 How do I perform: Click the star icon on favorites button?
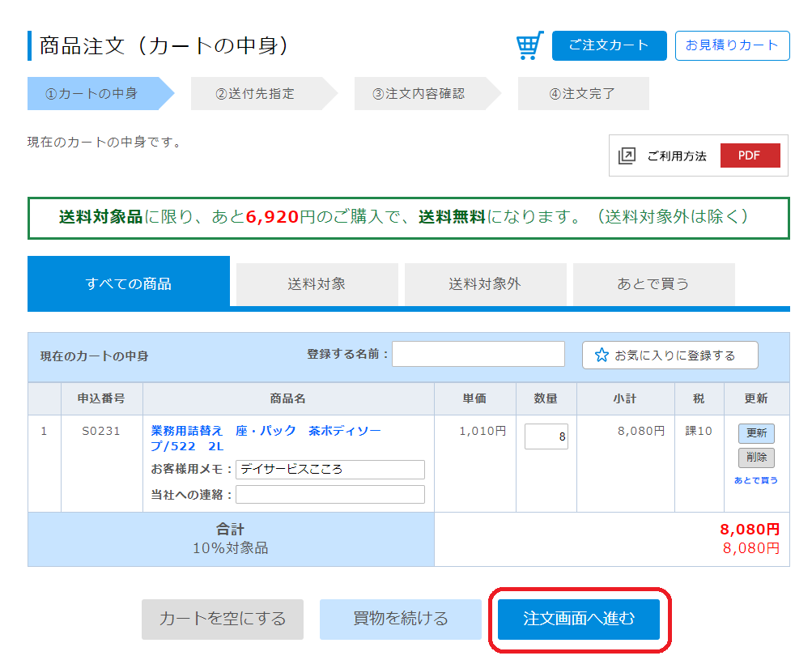coord(601,356)
